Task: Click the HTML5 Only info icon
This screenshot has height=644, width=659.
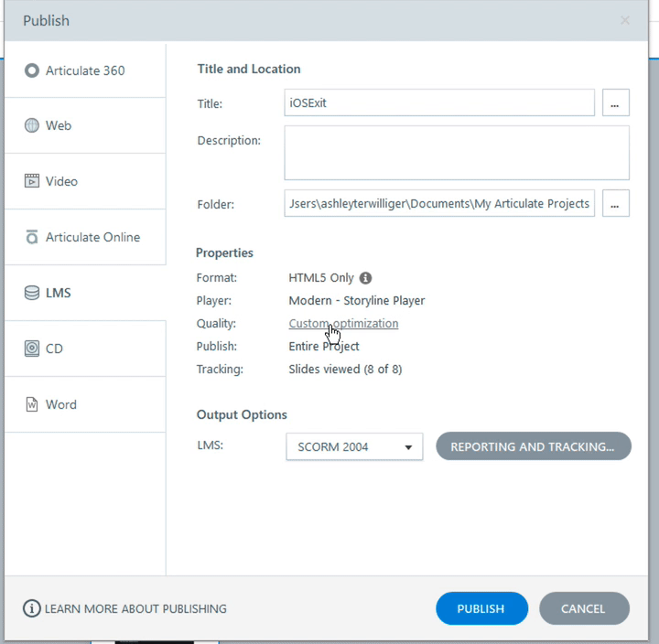Action: (365, 278)
